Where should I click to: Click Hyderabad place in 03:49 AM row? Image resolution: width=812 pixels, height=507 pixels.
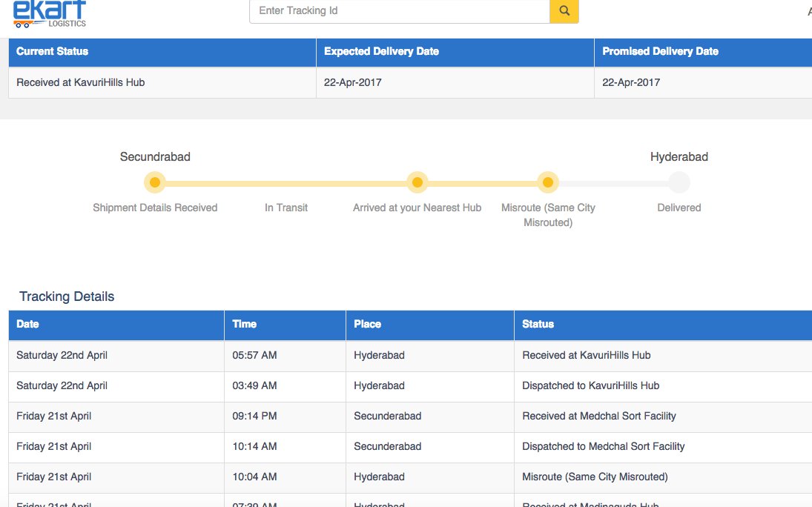pyautogui.click(x=379, y=386)
